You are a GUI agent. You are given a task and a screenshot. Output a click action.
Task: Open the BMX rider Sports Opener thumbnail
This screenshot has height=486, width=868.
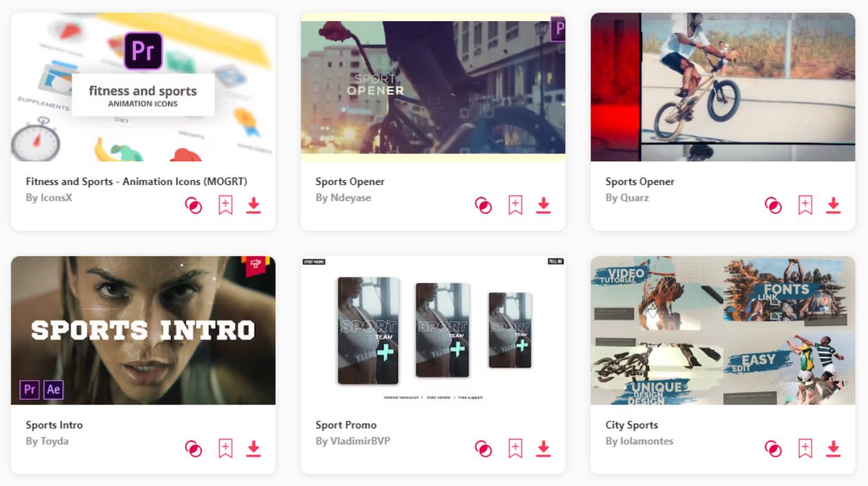723,87
